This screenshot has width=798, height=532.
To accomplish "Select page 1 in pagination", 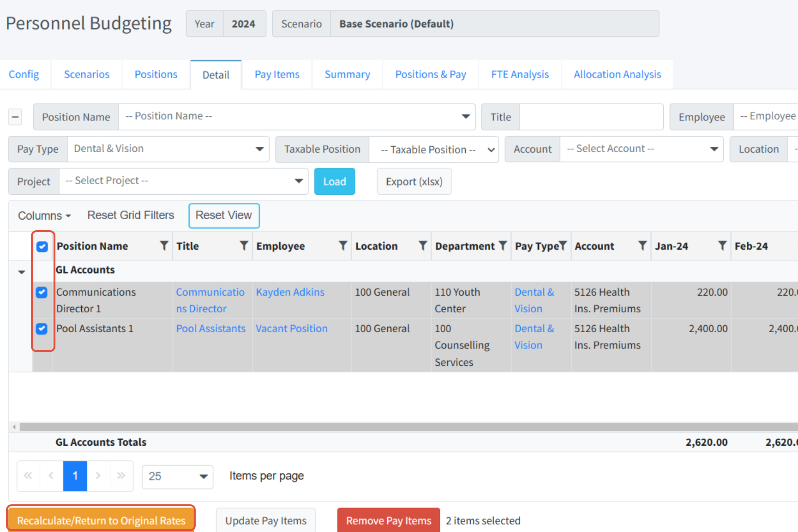I will coord(75,476).
